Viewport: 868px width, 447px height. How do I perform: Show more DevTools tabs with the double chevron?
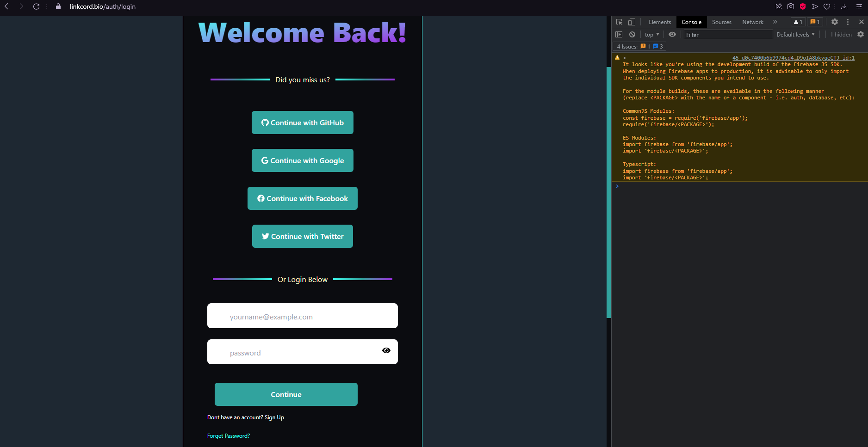775,22
